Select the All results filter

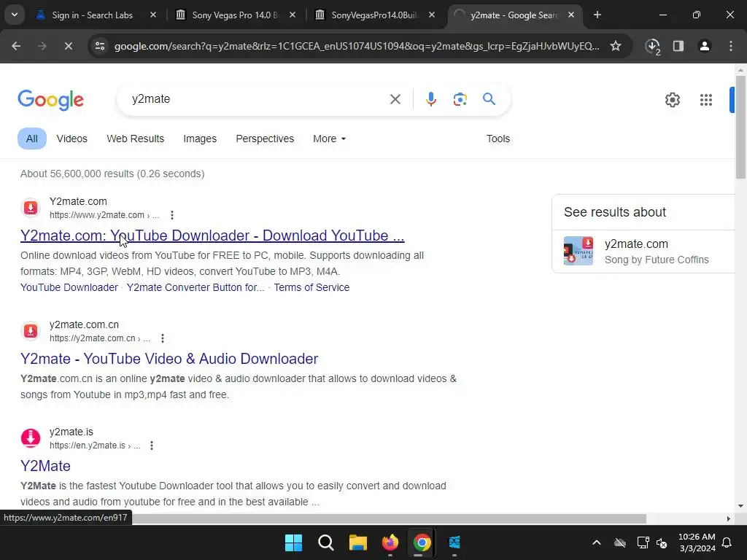32,139
